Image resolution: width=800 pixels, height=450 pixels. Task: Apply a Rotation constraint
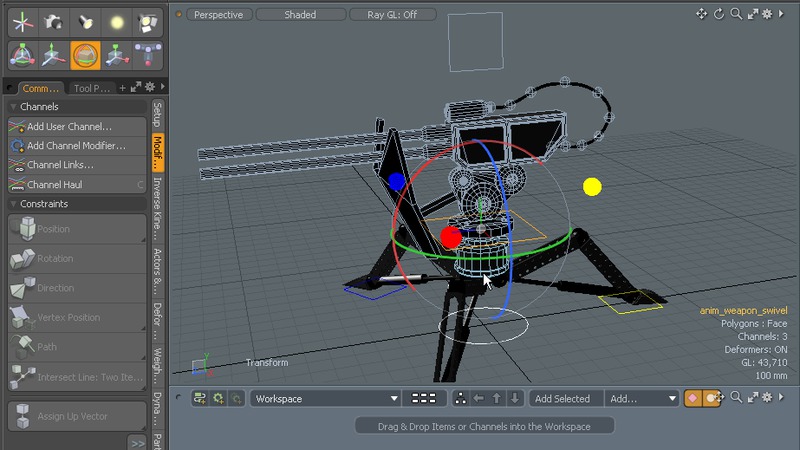click(x=77, y=259)
